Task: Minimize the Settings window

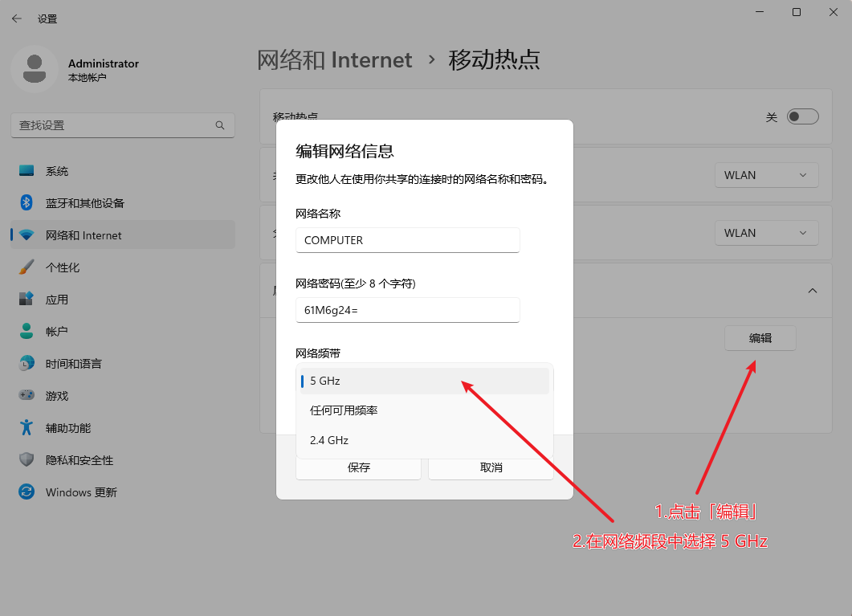Action: [x=760, y=12]
